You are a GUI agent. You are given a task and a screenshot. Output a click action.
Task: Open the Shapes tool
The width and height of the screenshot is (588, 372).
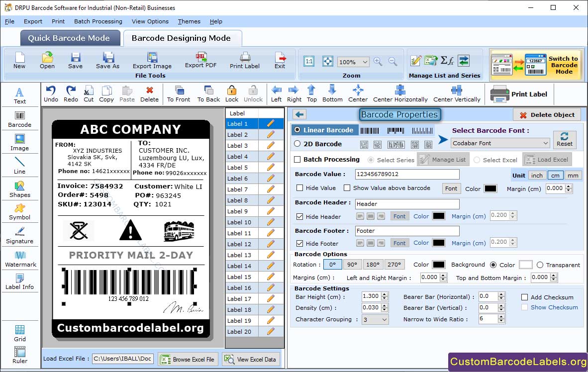[19, 189]
